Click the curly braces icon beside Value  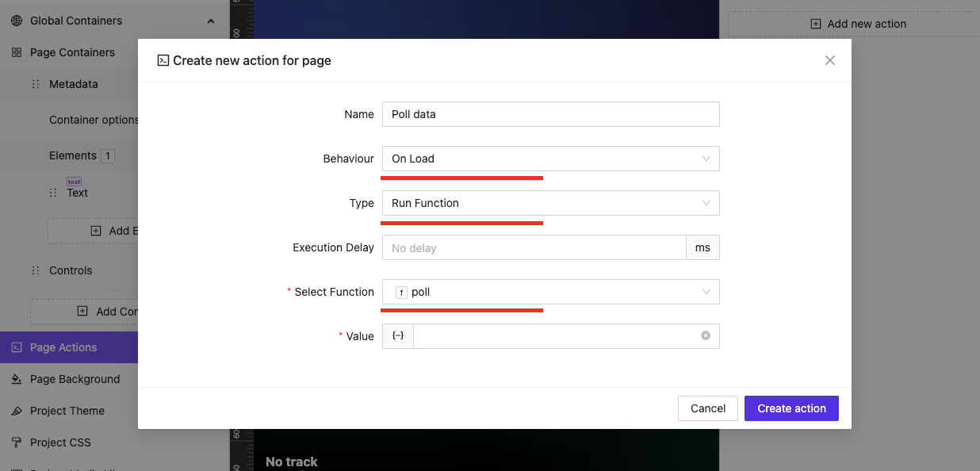[398, 336]
